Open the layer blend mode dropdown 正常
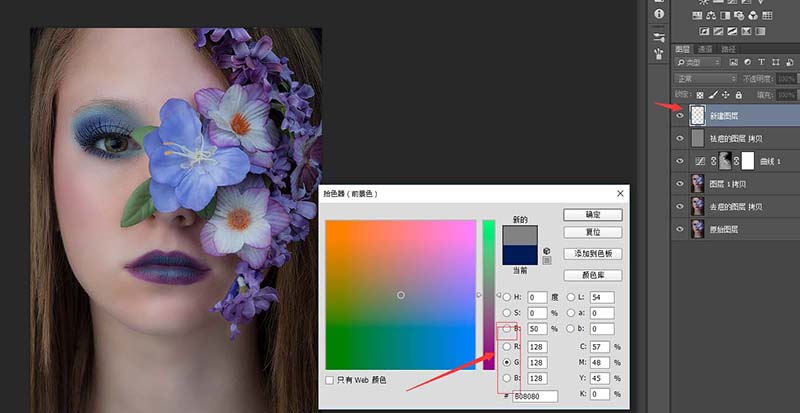 (705, 78)
